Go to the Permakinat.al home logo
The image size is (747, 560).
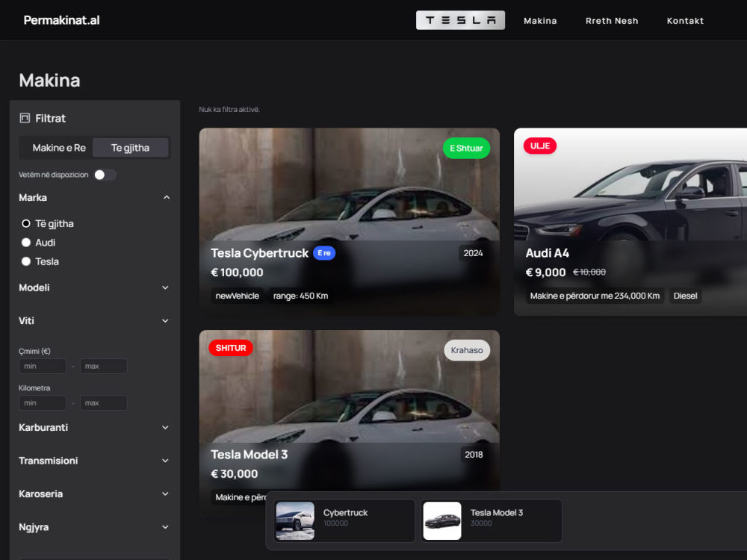[61, 20]
